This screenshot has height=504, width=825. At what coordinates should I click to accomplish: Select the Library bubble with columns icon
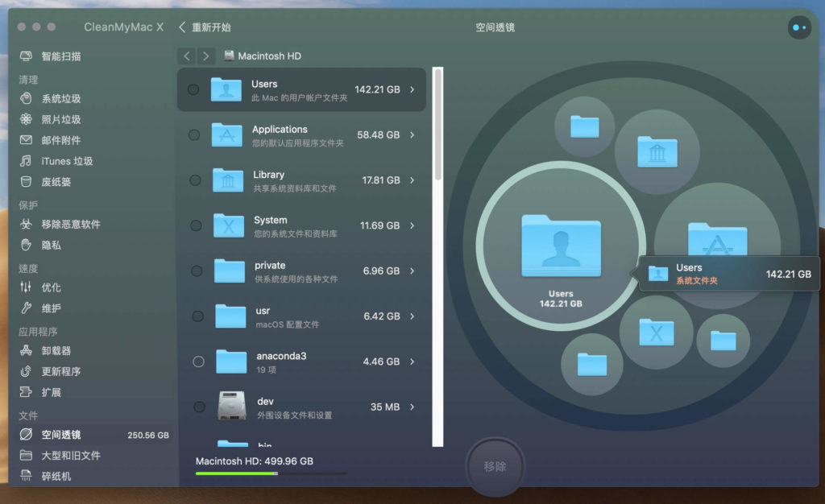tap(657, 152)
